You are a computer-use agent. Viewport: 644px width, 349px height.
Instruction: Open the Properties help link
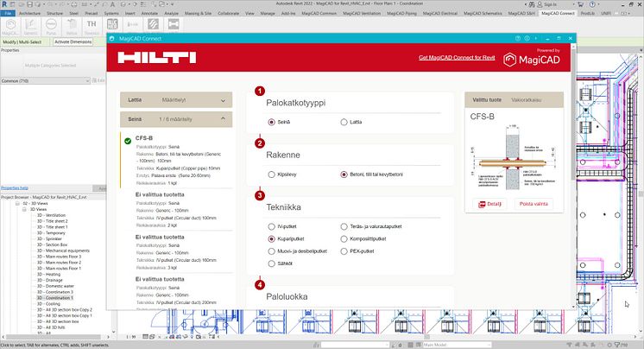[15, 187]
